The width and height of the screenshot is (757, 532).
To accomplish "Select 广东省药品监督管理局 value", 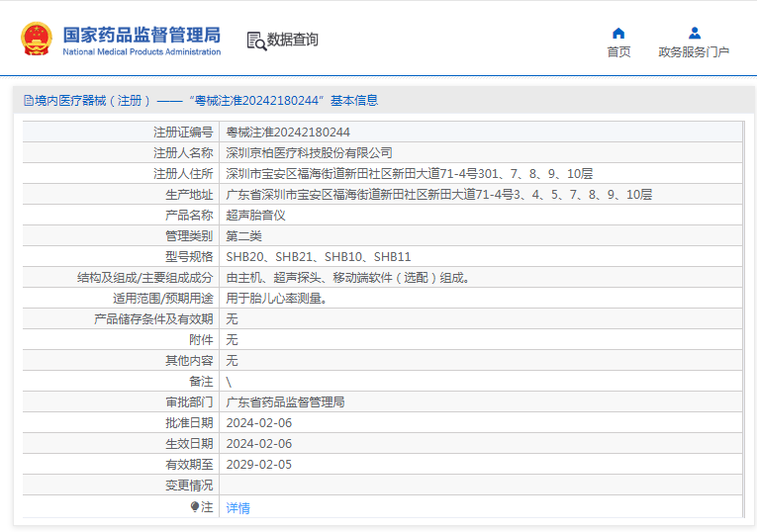I will click(285, 401).
